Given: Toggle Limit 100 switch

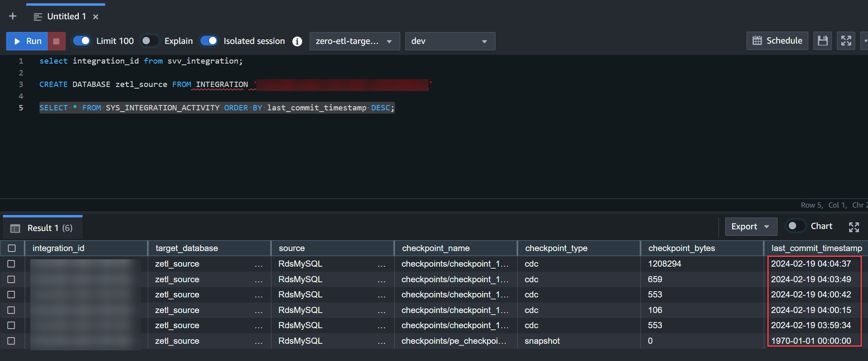Looking at the screenshot, I should point(82,41).
